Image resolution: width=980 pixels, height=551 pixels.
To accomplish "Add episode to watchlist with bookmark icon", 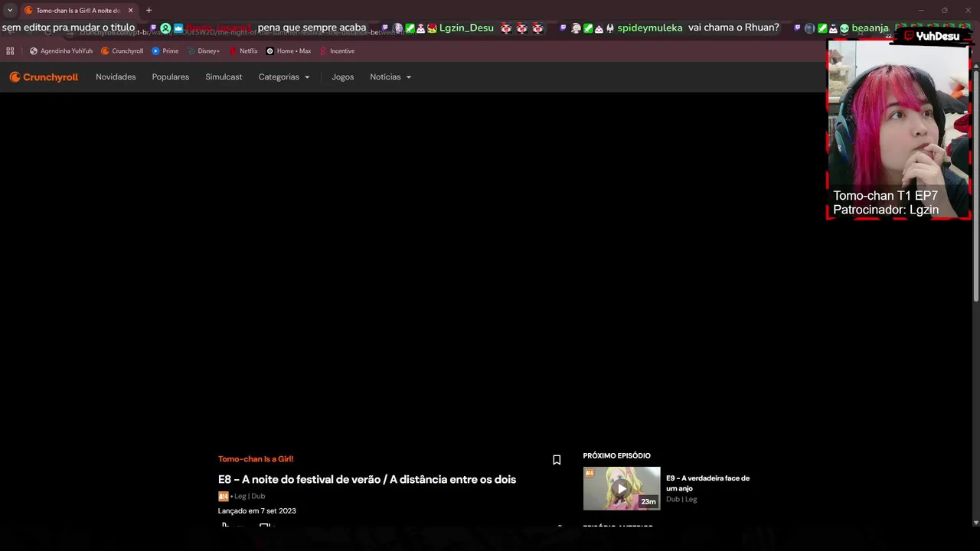I will pyautogui.click(x=557, y=460).
